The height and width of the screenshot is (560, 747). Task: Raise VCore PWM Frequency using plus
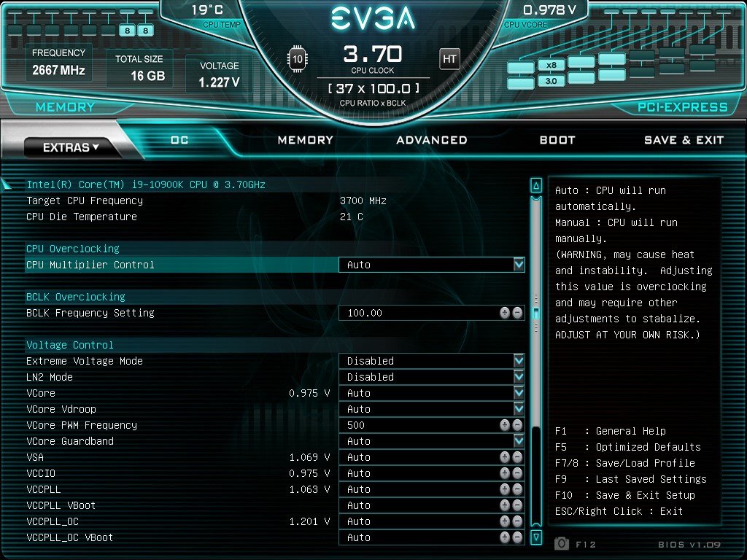pos(505,425)
